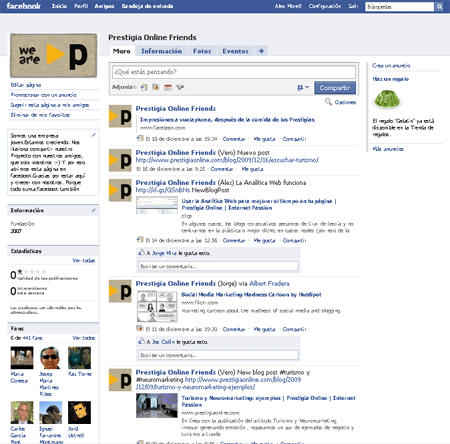Open Turismo y Neuromarketing article link
The height and width of the screenshot is (444, 450).
point(268,401)
